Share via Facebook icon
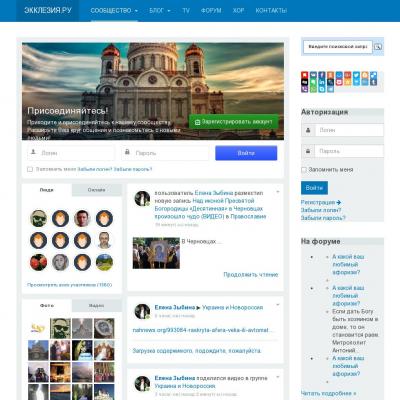 [322, 75]
